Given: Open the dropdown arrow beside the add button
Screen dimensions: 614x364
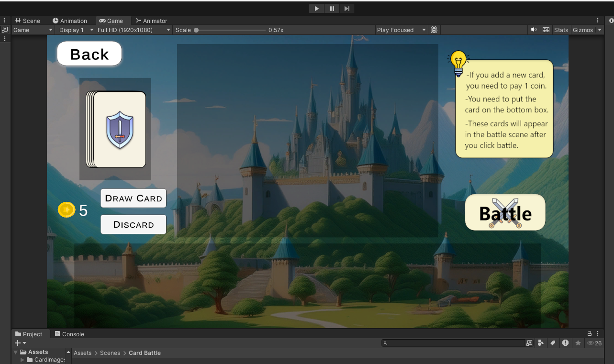Looking at the screenshot, I should point(24,343).
